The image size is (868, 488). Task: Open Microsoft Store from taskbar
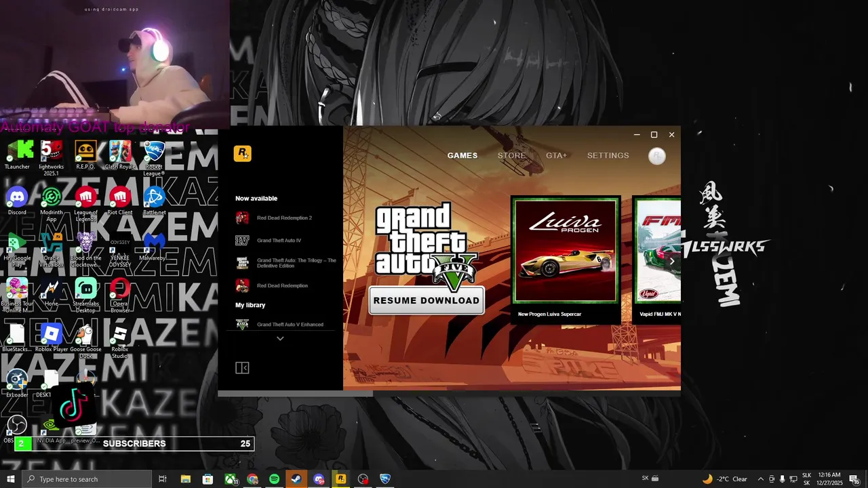click(x=208, y=479)
